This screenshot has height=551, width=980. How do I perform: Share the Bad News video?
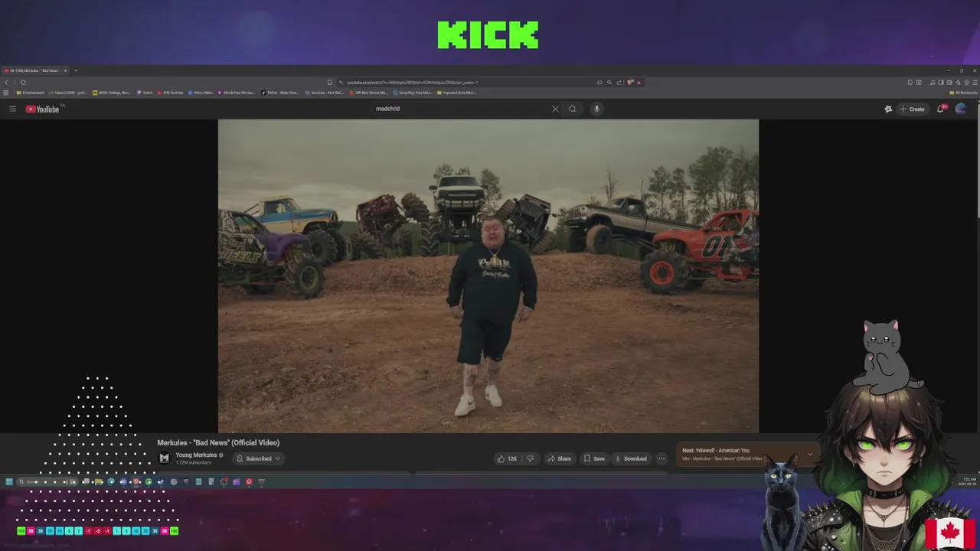(559, 458)
